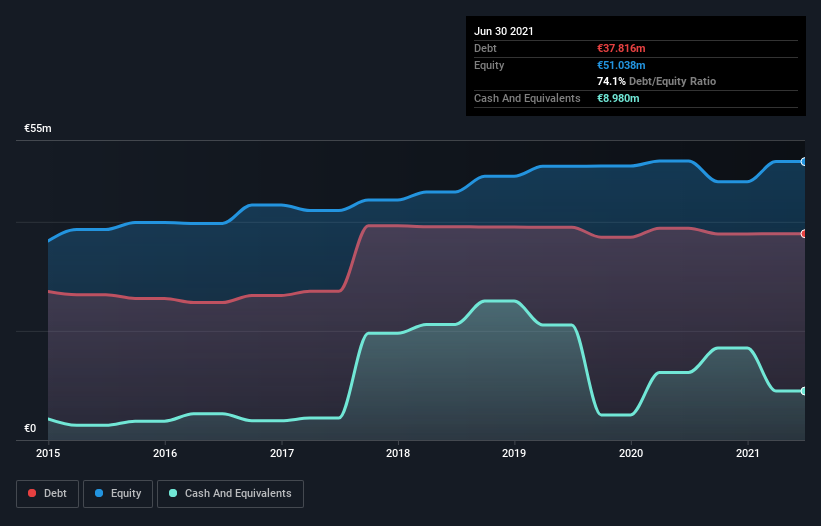This screenshot has height=526, width=821.
Task: Select the 2017 x-axis label
Action: click(282, 453)
